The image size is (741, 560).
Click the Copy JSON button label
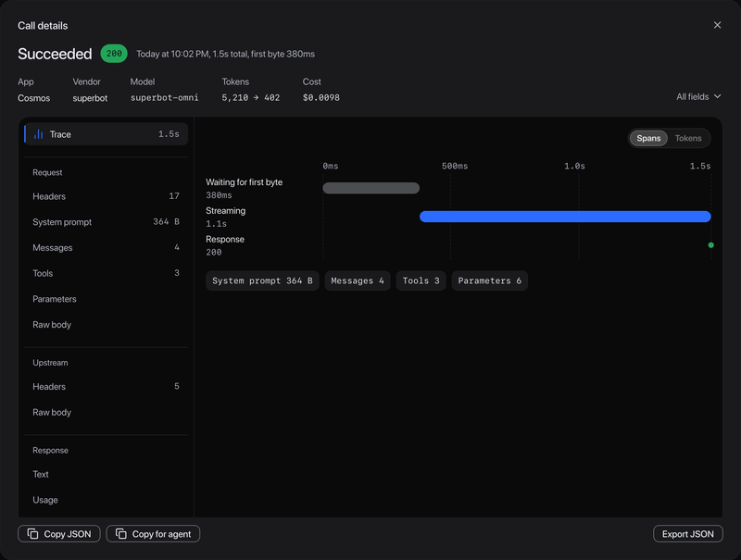click(67, 534)
